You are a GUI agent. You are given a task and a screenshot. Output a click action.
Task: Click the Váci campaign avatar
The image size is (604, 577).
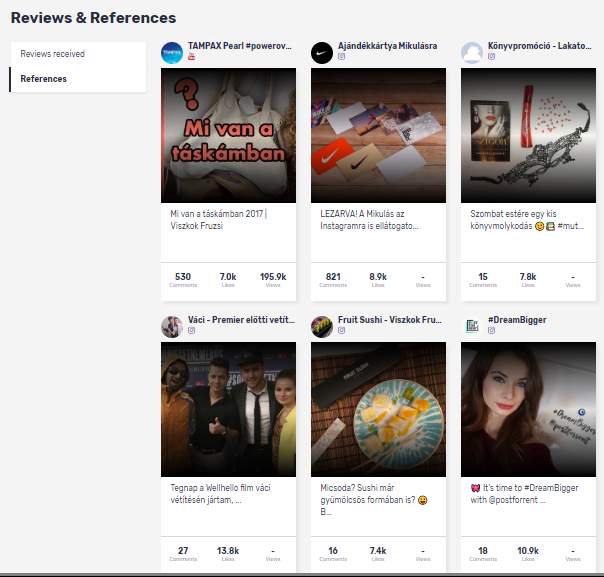172,327
